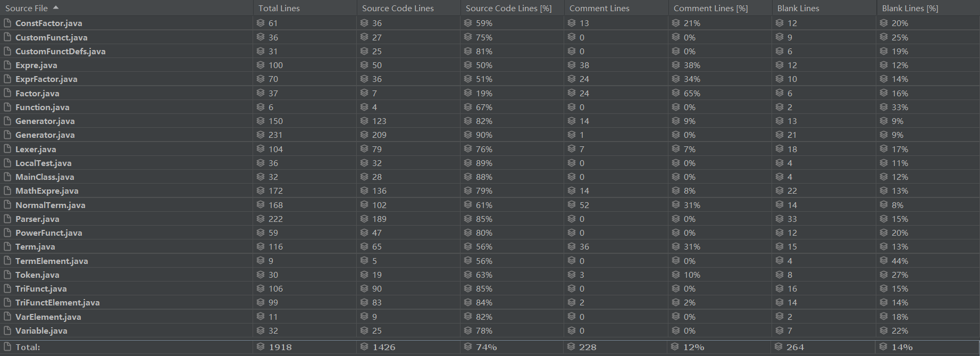
Task: Click the file icon next to TriFunct.java
Action: tap(7, 288)
